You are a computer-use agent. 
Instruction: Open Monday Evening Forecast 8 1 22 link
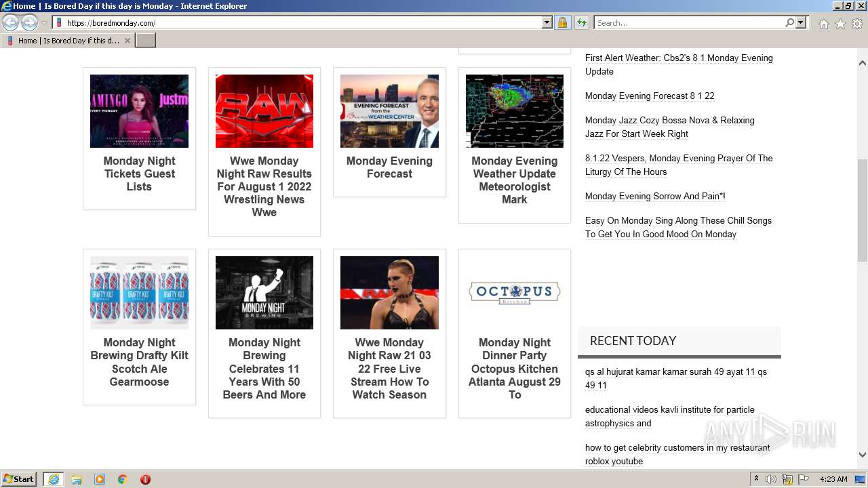pyautogui.click(x=650, y=96)
